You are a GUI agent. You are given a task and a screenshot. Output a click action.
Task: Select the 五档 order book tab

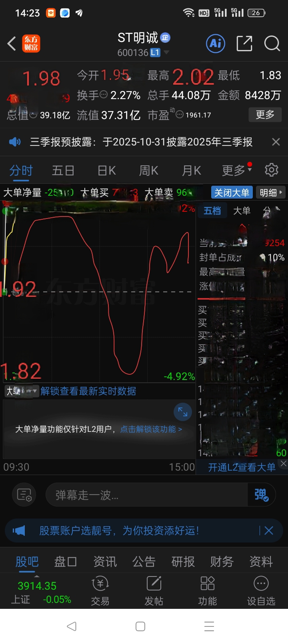coord(212,211)
